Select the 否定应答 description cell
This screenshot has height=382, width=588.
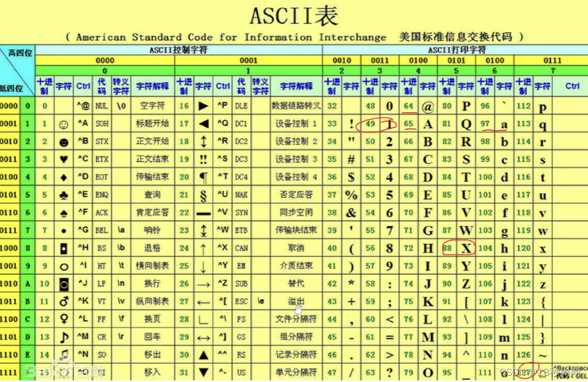[x=296, y=195]
